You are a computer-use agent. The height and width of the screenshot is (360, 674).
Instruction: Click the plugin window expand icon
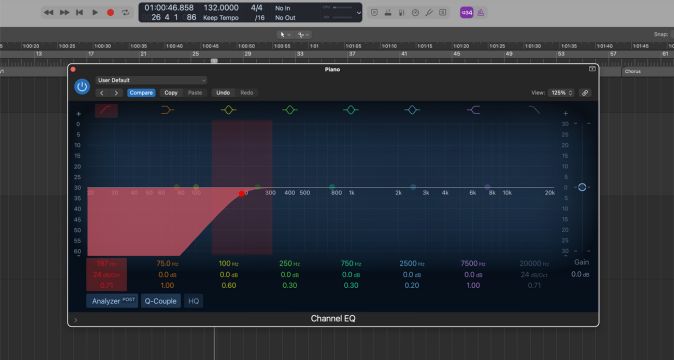tap(592, 69)
